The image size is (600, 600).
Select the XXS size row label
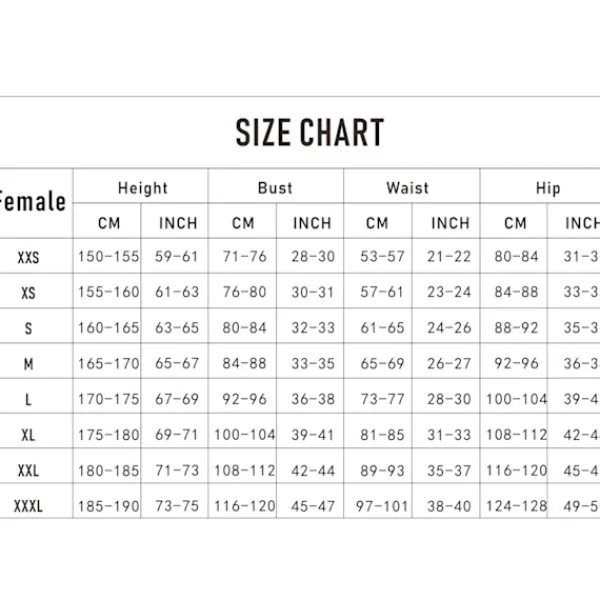tap(29, 257)
